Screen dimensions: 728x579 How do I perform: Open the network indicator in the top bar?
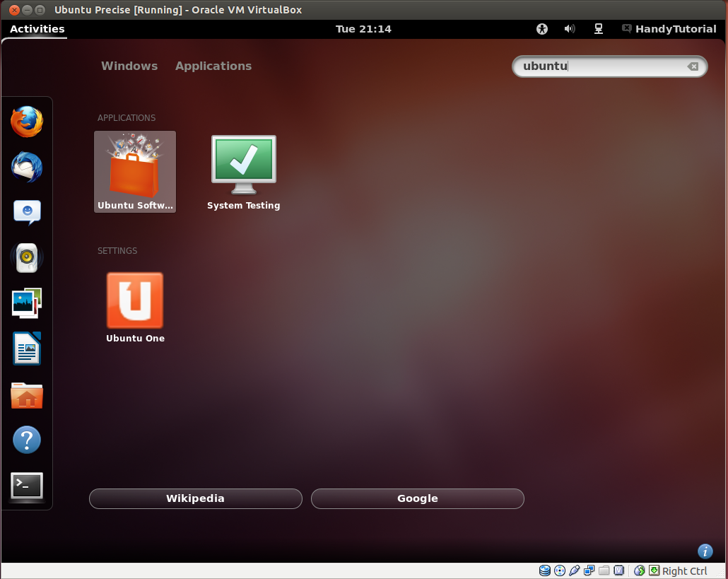click(x=598, y=29)
